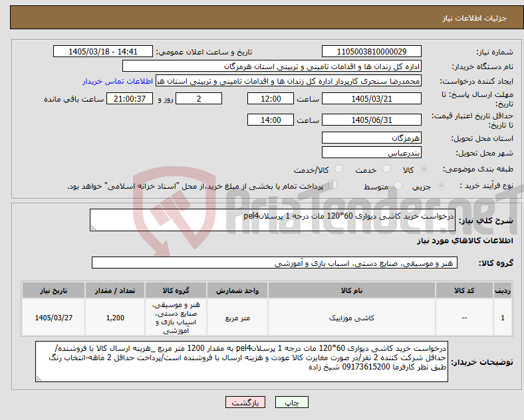The height and width of the screenshot is (420, 524).
Task: Click the کد کالا column header
Action: click(464, 290)
